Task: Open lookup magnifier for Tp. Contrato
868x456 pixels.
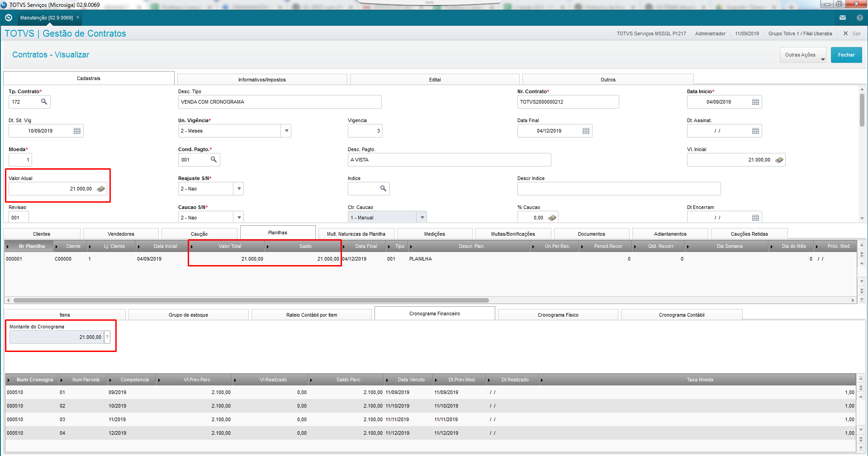Action: pyautogui.click(x=44, y=102)
